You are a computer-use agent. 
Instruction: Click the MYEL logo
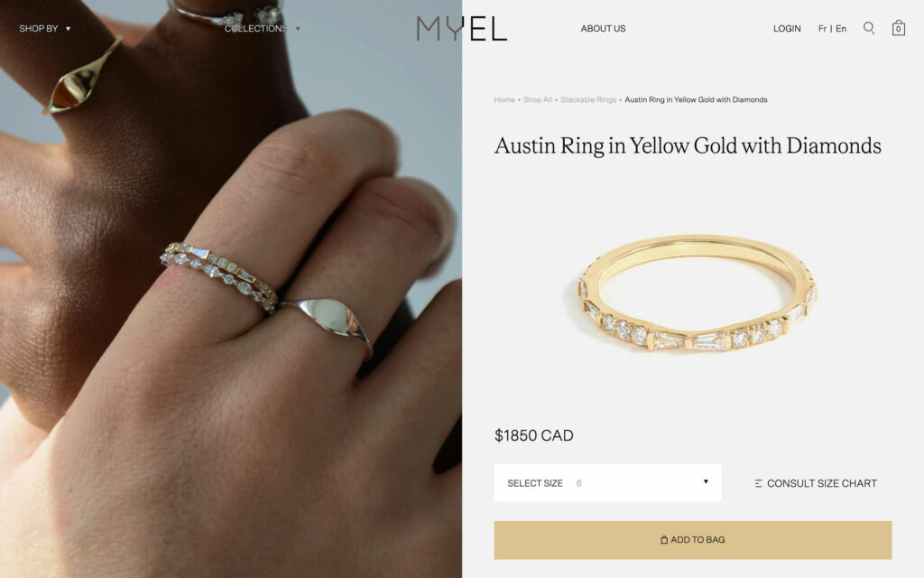point(461,28)
